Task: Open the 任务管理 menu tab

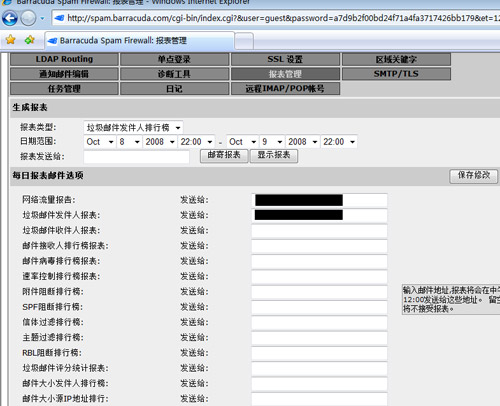Action: click(x=64, y=89)
